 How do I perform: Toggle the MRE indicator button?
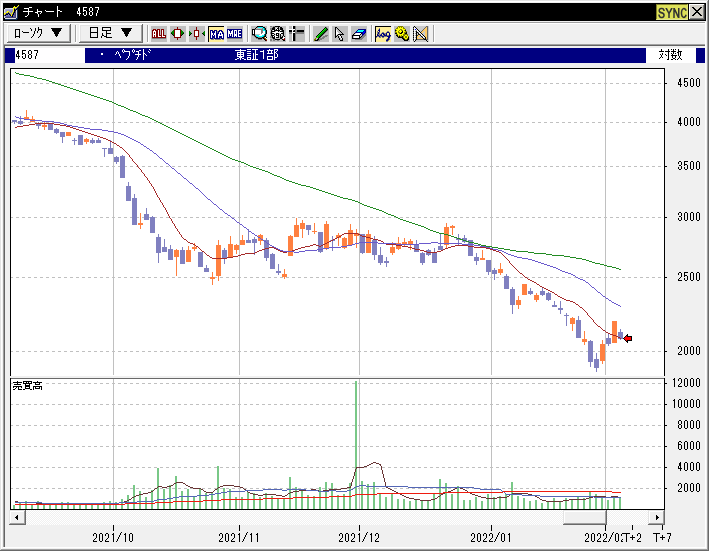coord(234,33)
